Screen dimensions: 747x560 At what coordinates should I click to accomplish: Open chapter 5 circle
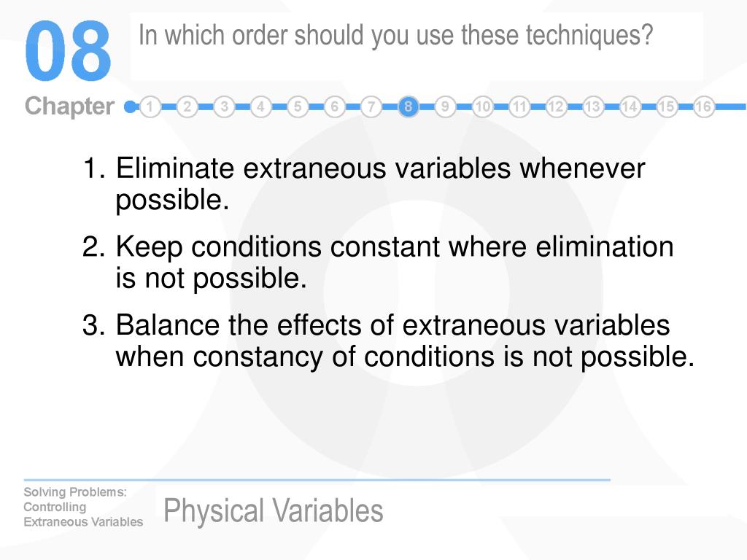(x=298, y=106)
